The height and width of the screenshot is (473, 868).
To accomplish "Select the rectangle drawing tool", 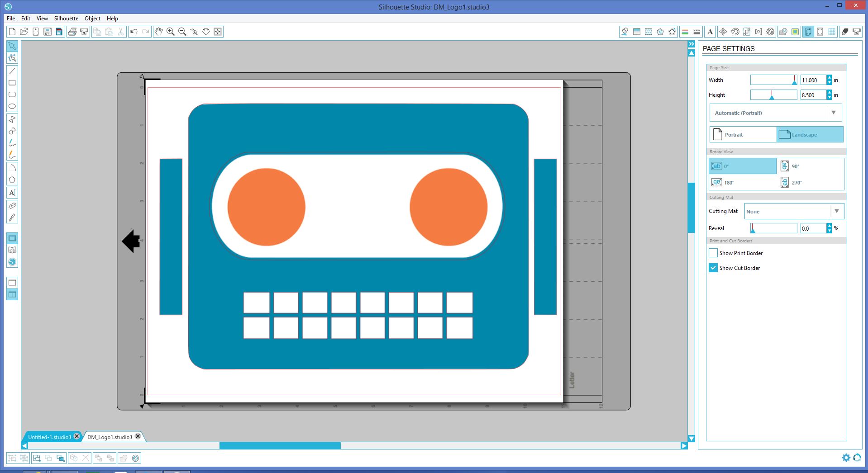I will click(x=12, y=83).
